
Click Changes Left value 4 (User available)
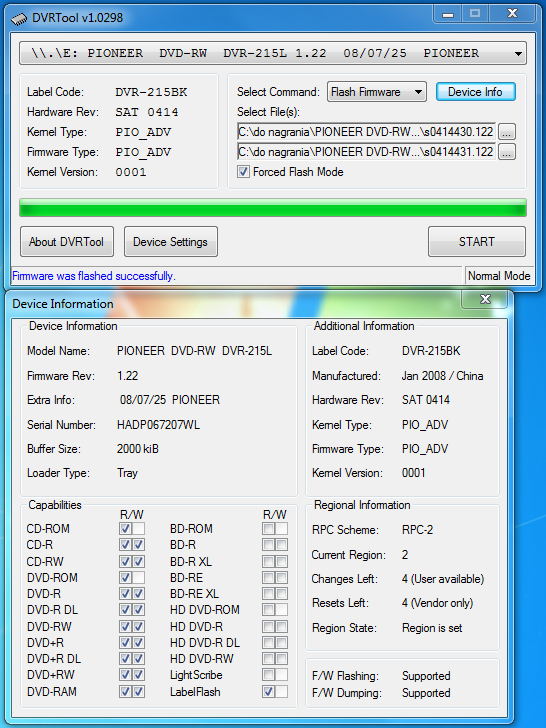(443, 579)
